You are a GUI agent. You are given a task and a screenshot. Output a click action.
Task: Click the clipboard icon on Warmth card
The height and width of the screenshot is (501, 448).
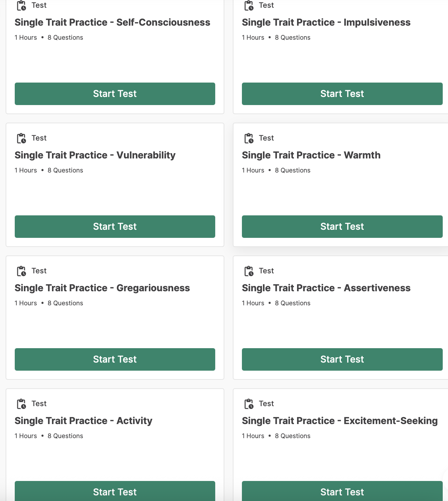pos(249,138)
